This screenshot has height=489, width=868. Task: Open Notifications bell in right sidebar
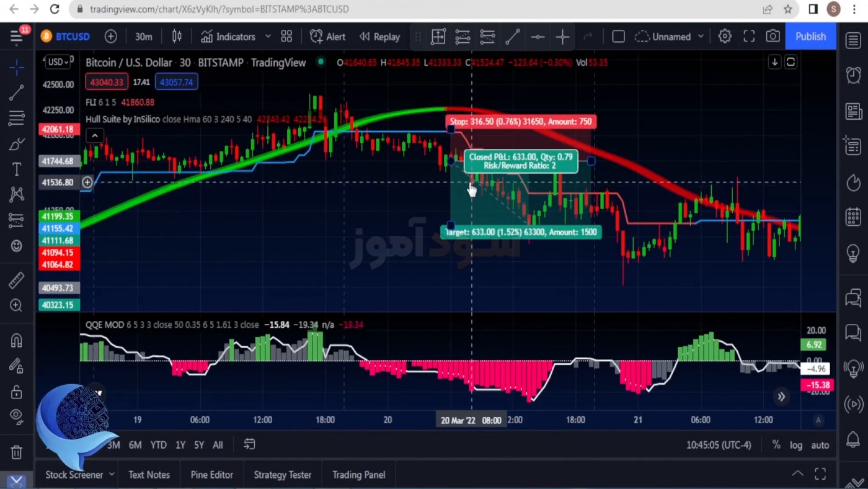click(x=854, y=440)
